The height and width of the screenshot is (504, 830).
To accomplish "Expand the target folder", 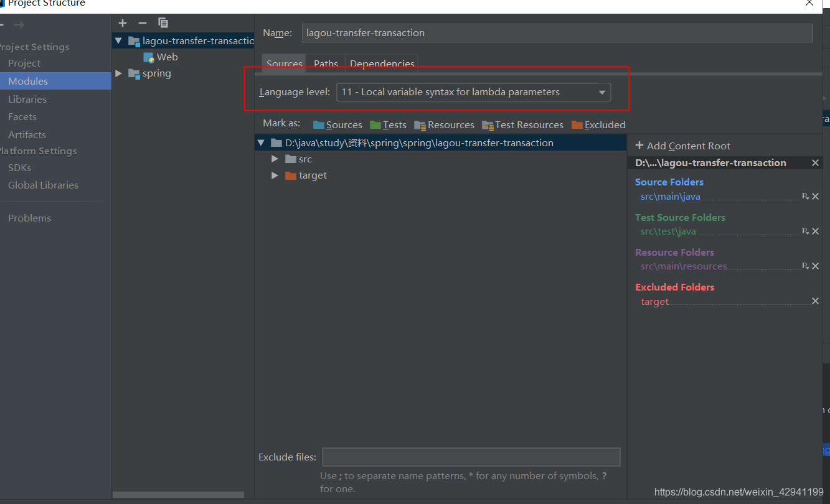I will [x=275, y=175].
